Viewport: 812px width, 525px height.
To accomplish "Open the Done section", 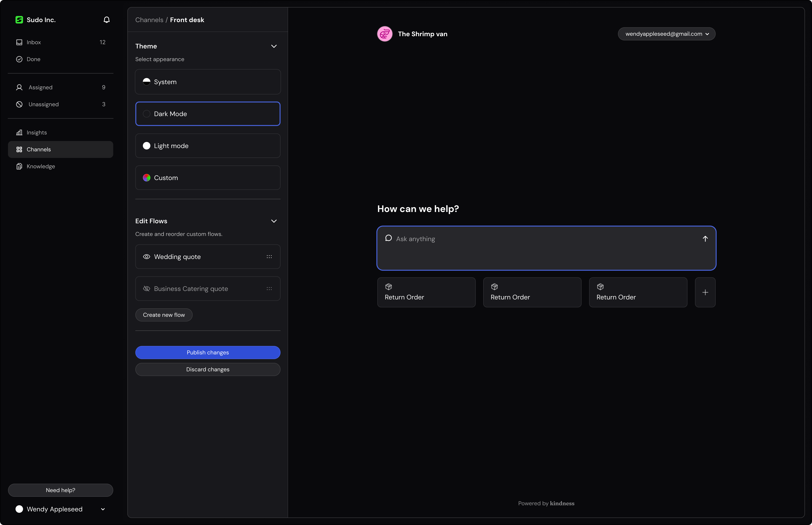I will [61, 59].
